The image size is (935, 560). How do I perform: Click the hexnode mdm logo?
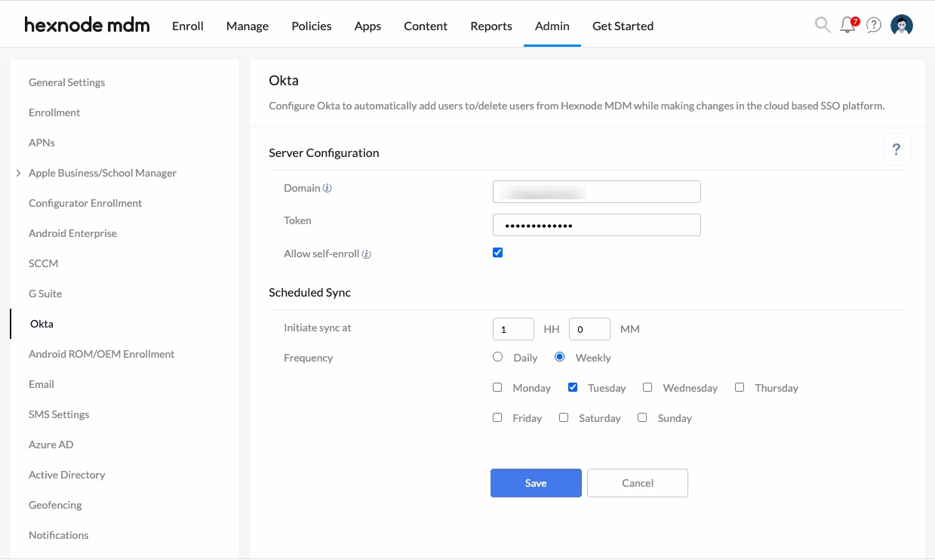pyautogui.click(x=87, y=26)
